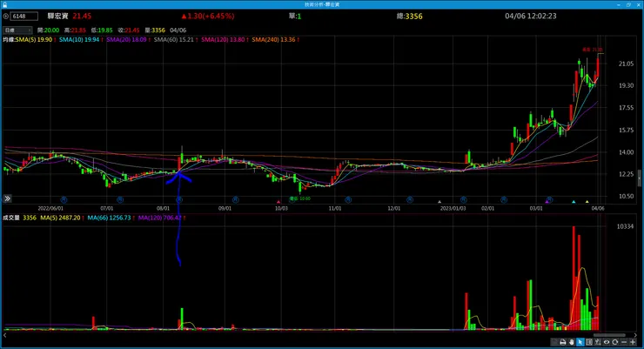Image resolution: width=644 pixels, height=349 pixels.
Task: Open the 日線 period dropdown
Action: 17,30
